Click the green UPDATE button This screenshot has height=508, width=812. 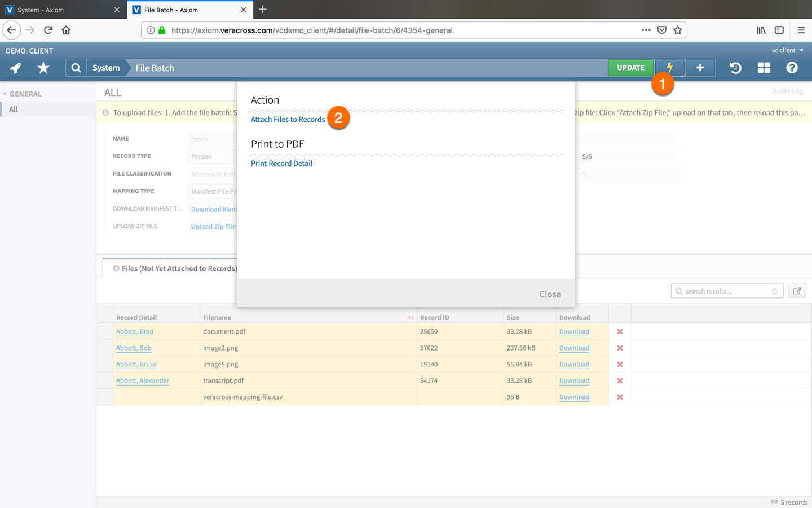(x=630, y=68)
